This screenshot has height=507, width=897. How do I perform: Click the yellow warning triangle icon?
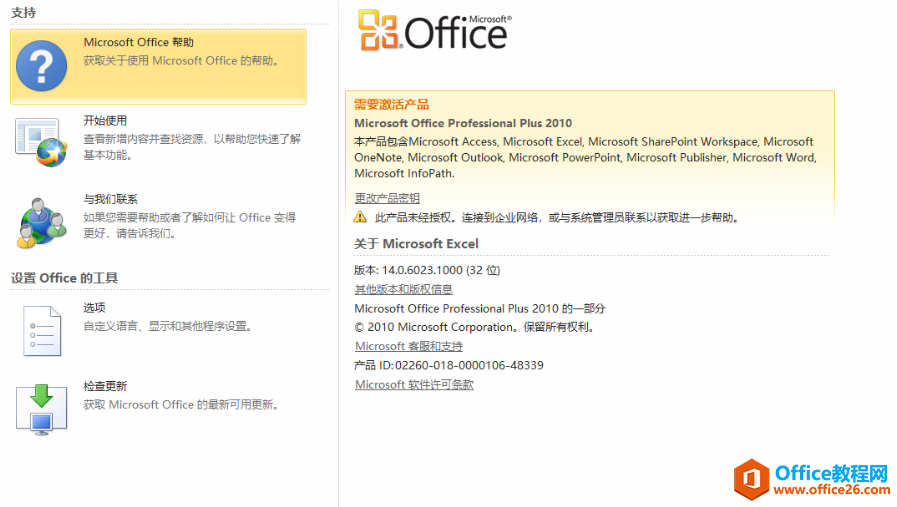tap(360, 216)
